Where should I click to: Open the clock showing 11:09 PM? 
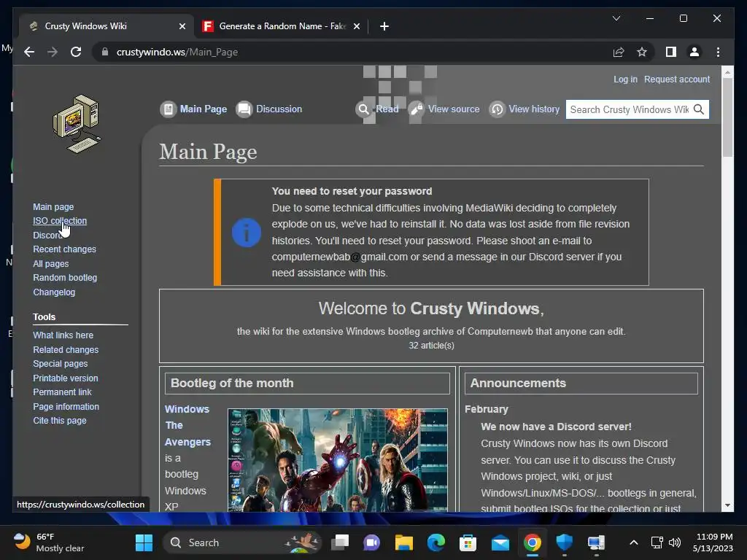click(x=713, y=542)
